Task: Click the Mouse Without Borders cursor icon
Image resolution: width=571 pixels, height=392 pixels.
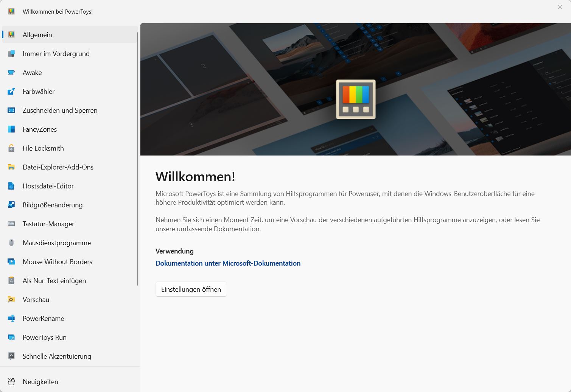Action: click(11, 261)
